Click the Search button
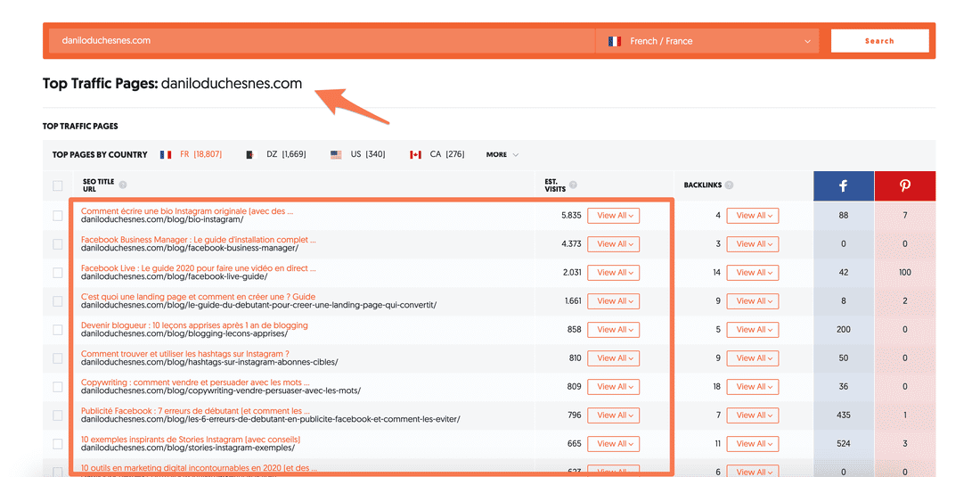This screenshot has height=477, width=980. pos(879,41)
